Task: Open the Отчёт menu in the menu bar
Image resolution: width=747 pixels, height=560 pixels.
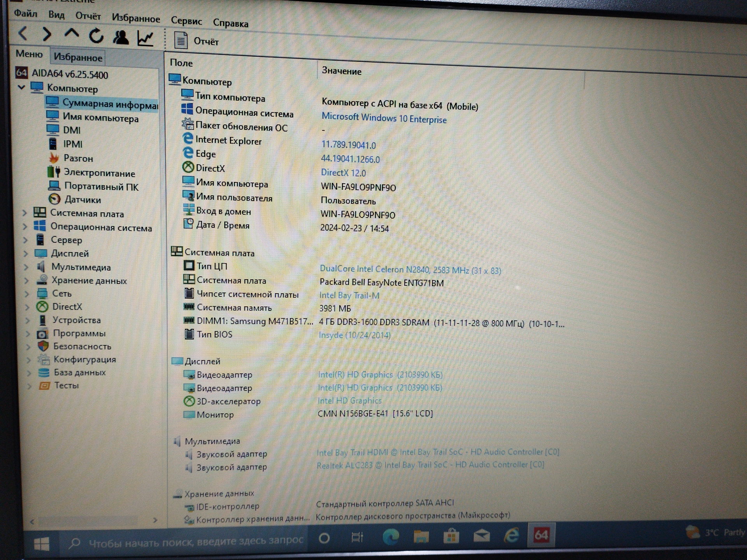Action: 88,16
